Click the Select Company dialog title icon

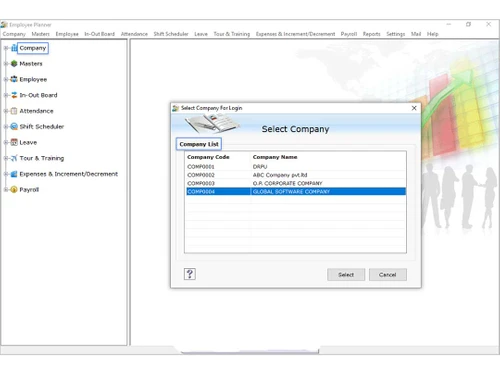(x=176, y=108)
